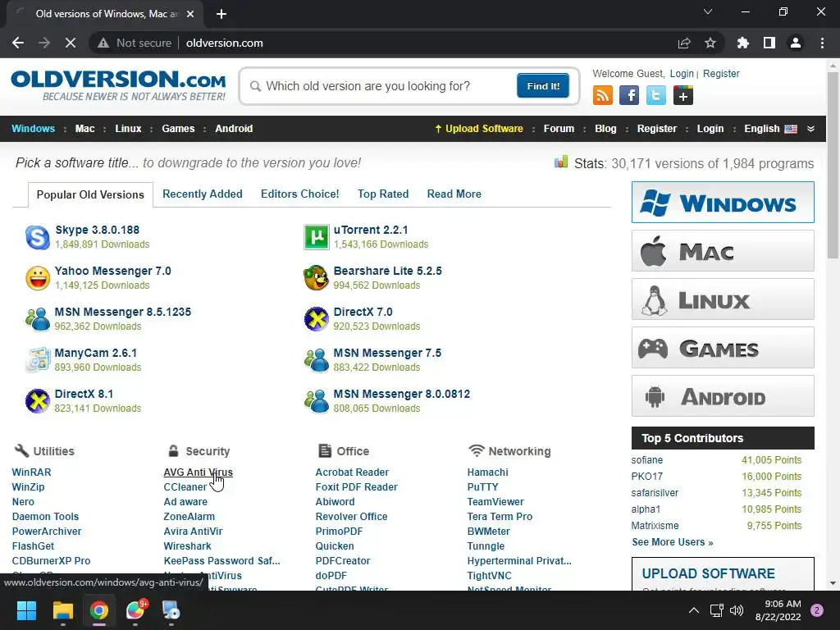Click the large Mac category button
Image resolution: width=840 pixels, height=630 pixels.
point(723,251)
